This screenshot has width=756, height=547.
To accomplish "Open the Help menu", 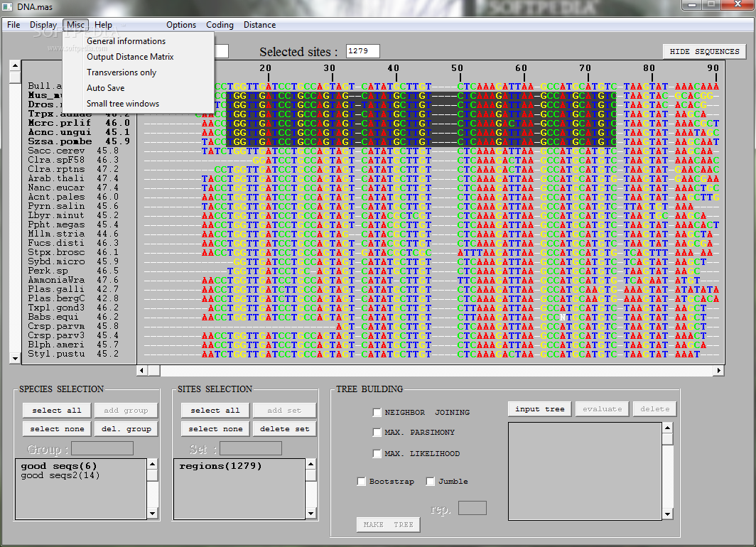I will [x=103, y=25].
